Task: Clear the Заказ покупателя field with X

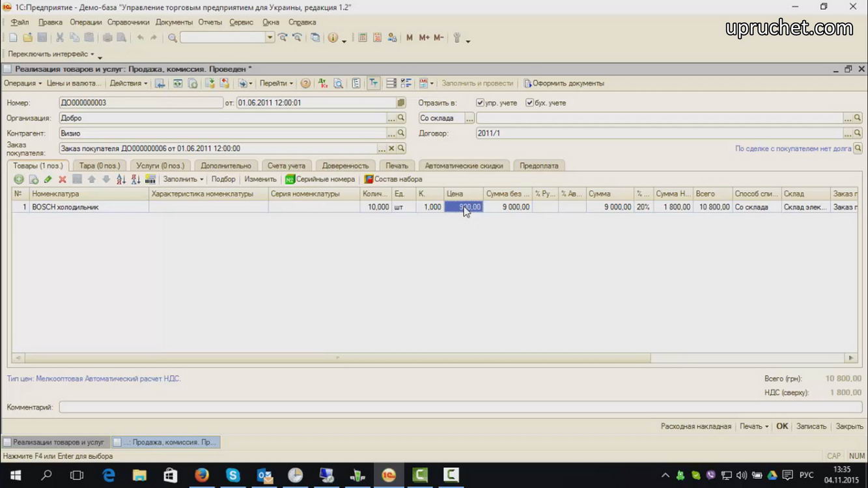Action: click(x=391, y=148)
